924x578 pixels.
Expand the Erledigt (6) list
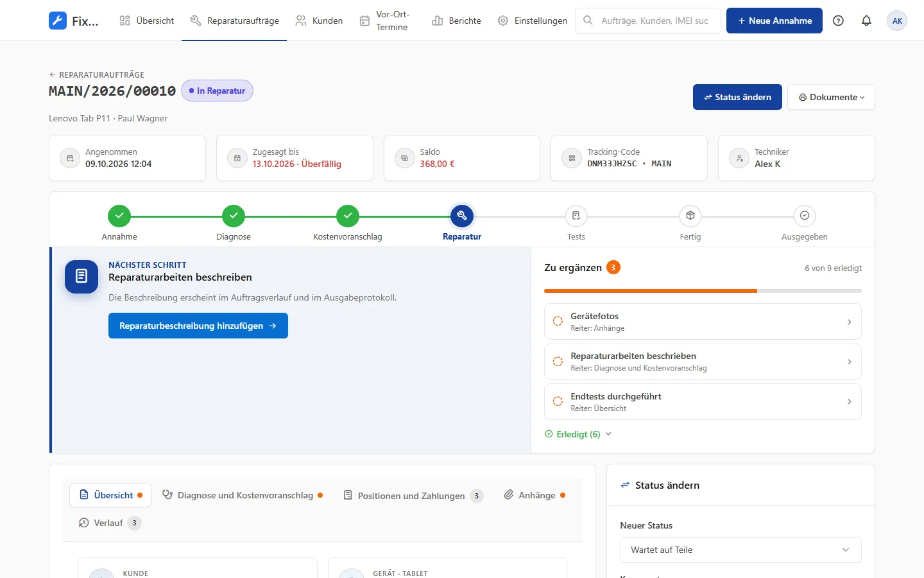(x=578, y=434)
